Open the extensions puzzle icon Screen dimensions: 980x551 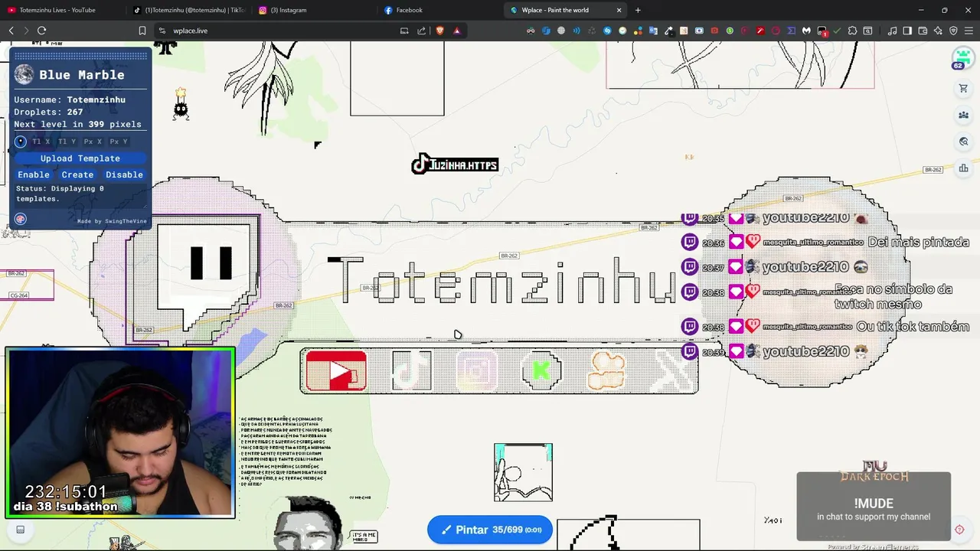(852, 31)
